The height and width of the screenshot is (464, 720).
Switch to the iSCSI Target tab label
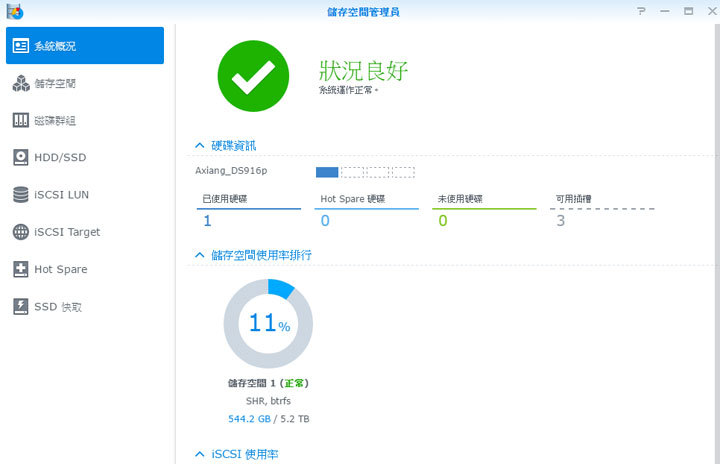click(67, 232)
